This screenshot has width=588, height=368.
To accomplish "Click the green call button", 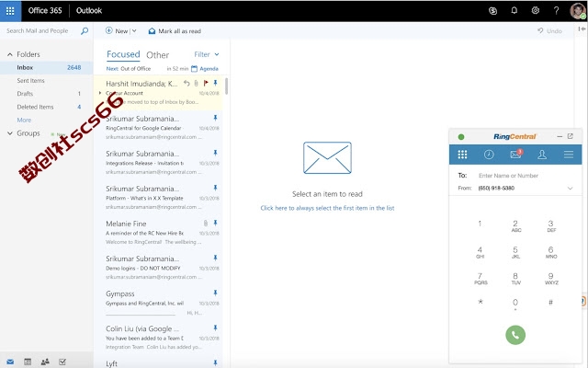I will pos(515,335).
